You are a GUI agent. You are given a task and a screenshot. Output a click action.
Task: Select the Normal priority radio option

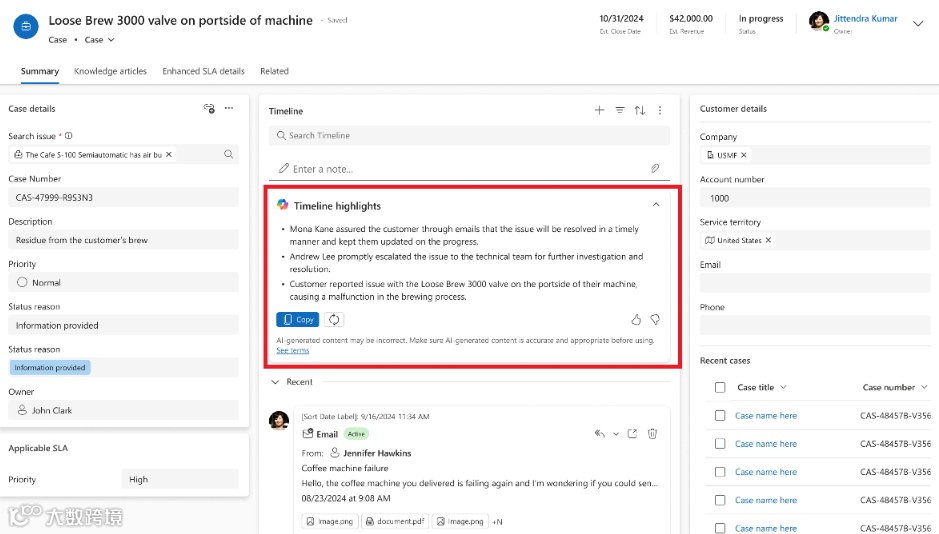coord(22,282)
